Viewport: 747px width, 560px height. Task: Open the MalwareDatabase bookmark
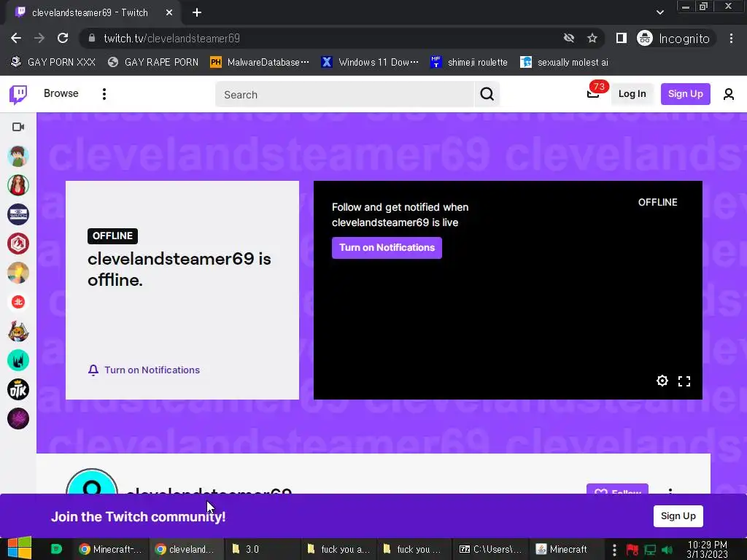click(260, 63)
